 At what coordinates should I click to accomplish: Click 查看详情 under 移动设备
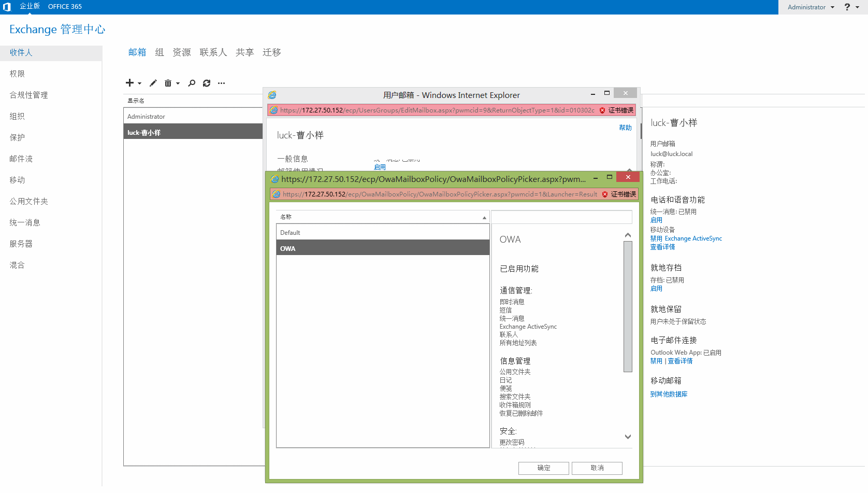pos(663,247)
